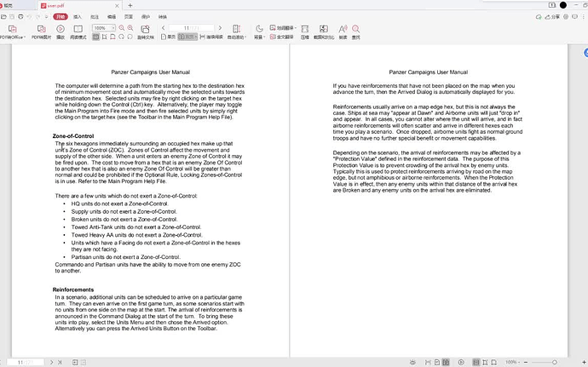Click the status bar eye protection icon
This screenshot has width=588, height=367.
coord(412,362)
